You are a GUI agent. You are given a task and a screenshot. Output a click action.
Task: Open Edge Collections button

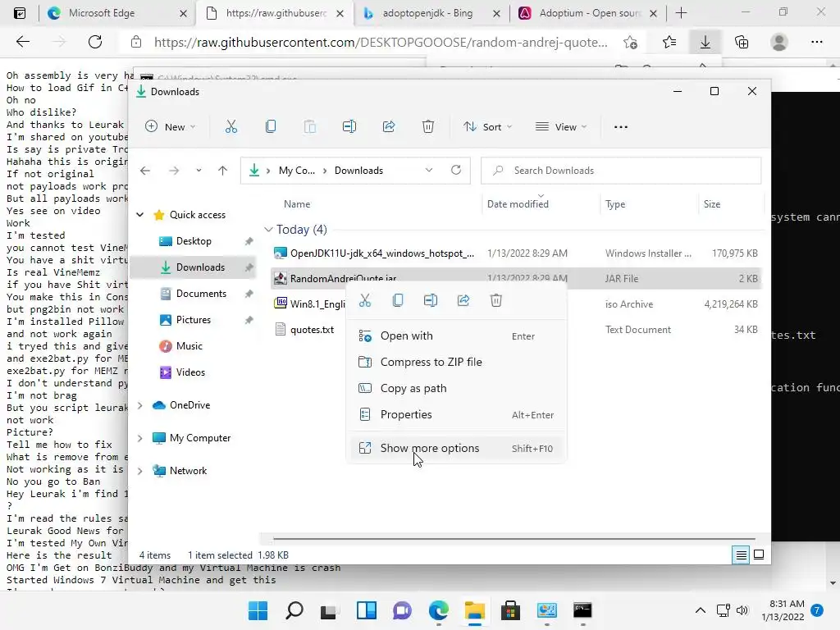point(742,42)
